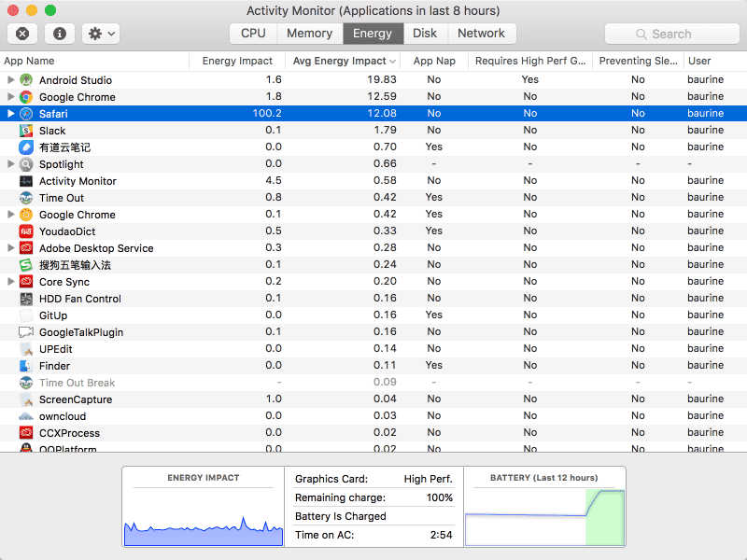Switch to the Memory tab
Viewport: 747px width, 560px height.
tap(309, 34)
